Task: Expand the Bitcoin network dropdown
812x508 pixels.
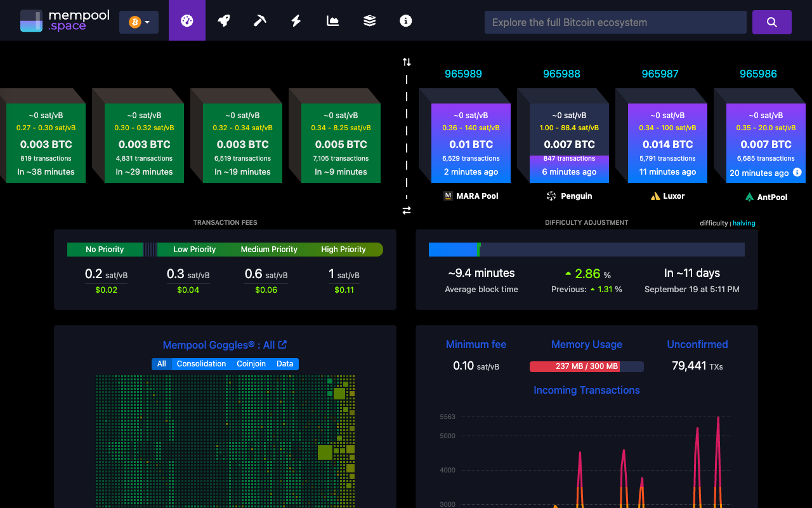Action: [x=139, y=22]
